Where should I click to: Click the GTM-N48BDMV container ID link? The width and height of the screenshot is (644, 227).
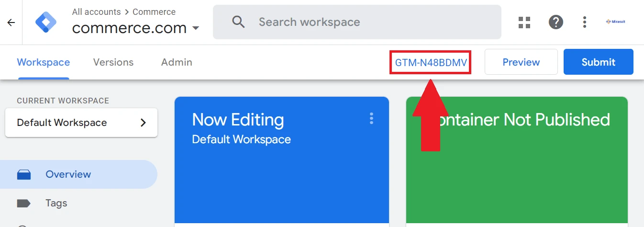pos(431,62)
